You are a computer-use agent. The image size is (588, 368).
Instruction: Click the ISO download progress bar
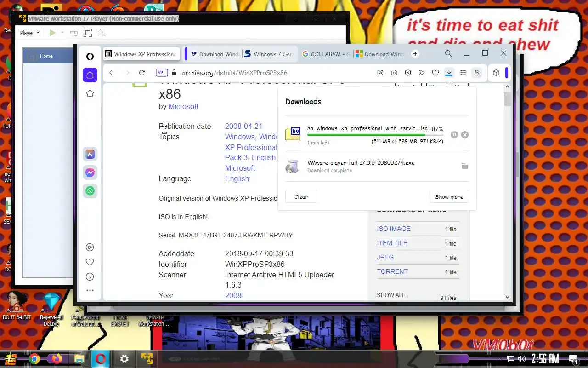[x=375, y=135]
